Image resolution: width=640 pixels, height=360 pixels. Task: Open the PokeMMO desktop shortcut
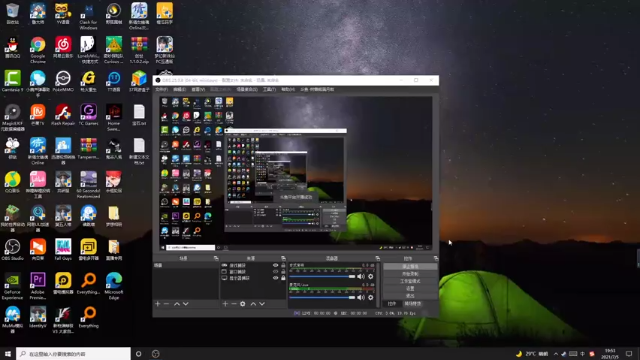pos(63,80)
